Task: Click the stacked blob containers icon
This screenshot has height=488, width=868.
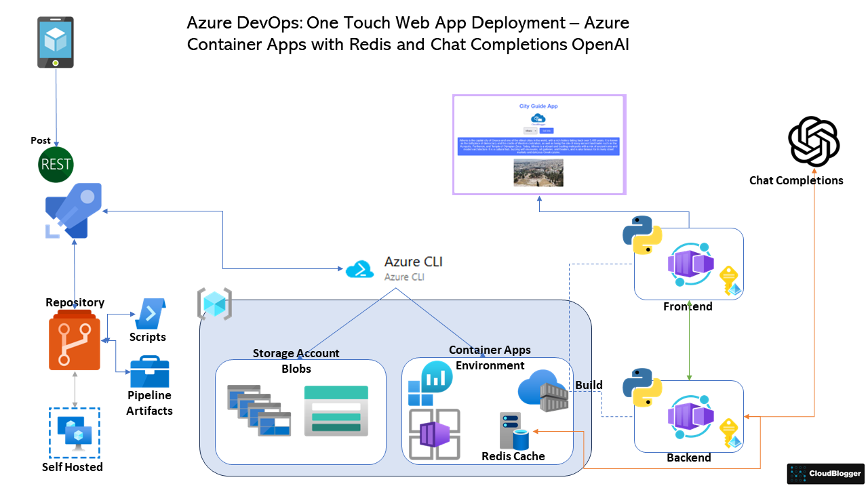Action: tap(258, 410)
